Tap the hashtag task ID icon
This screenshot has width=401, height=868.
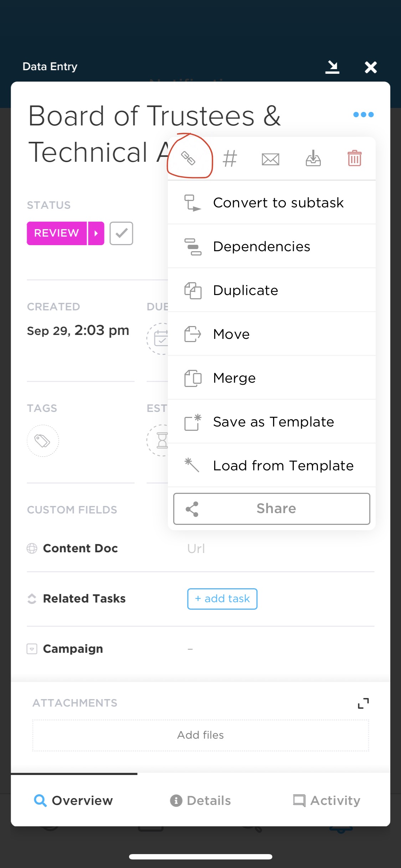tap(230, 159)
